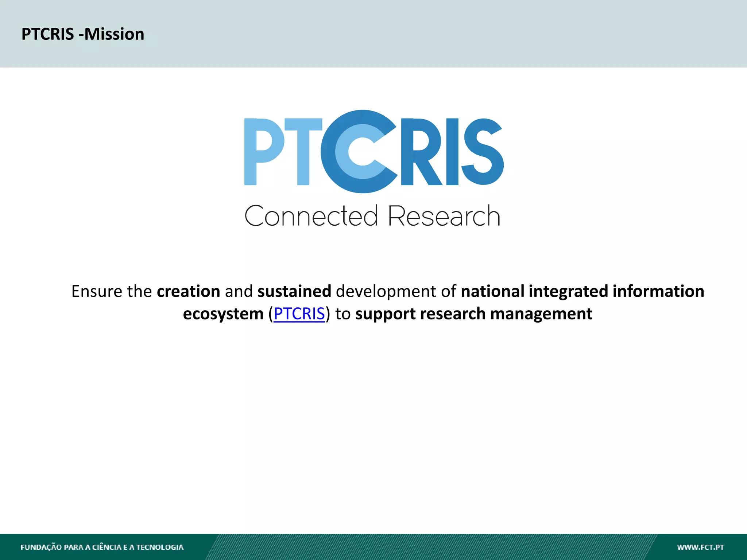Click the bold word 'ecosystem'
The height and width of the screenshot is (560, 747).
(223, 314)
